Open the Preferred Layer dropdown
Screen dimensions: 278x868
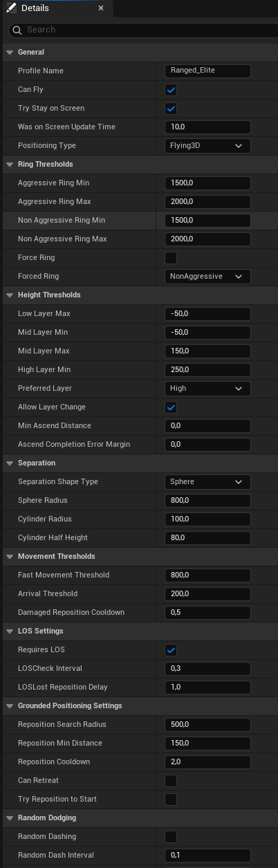coord(207,389)
